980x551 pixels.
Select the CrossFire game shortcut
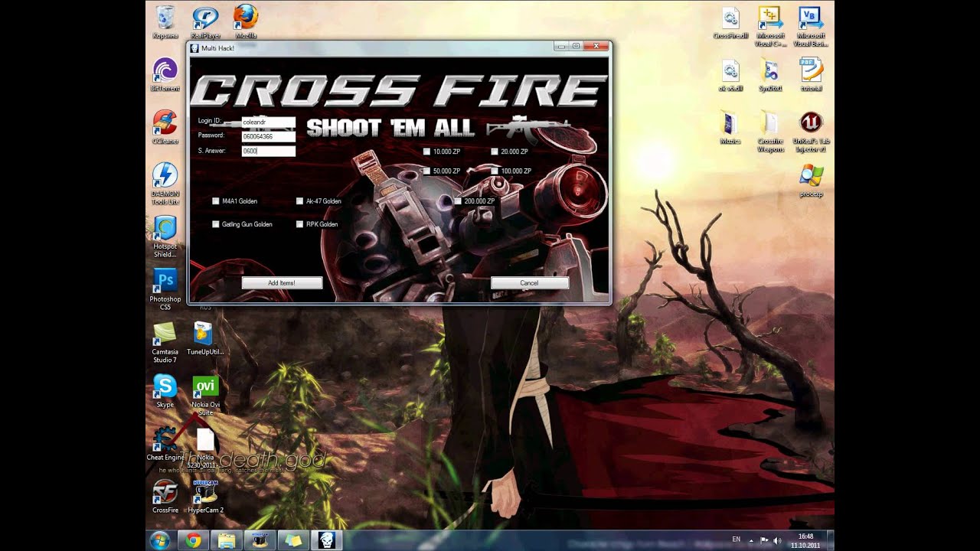coord(165,497)
